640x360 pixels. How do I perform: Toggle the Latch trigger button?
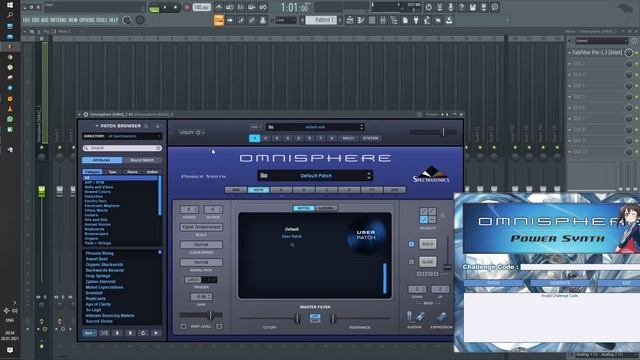(192, 280)
